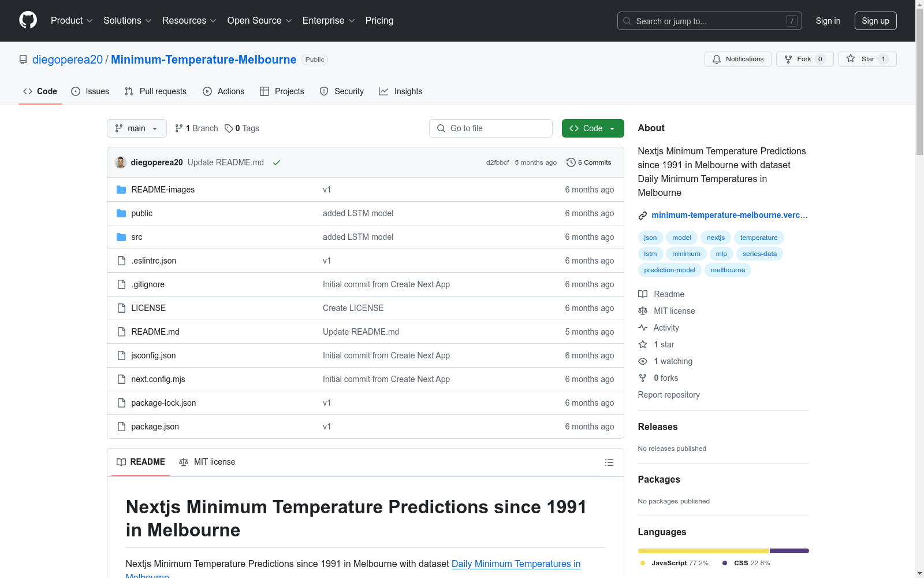
Task: Star the repository with Star button
Action: (x=867, y=59)
